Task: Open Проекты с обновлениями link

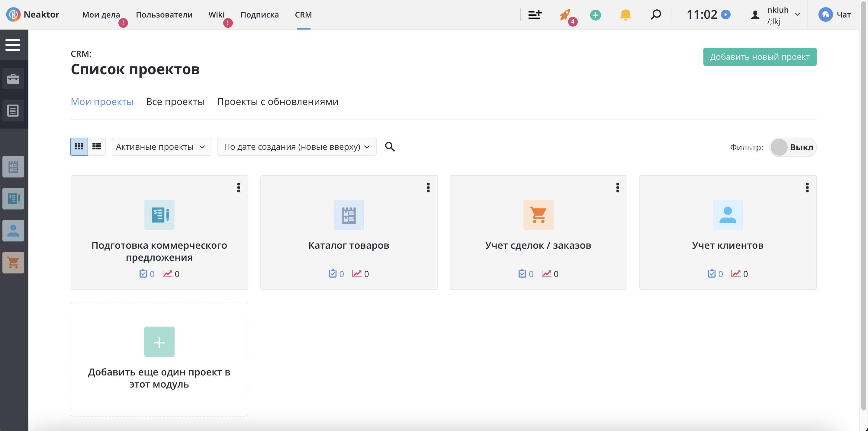Action: click(278, 102)
